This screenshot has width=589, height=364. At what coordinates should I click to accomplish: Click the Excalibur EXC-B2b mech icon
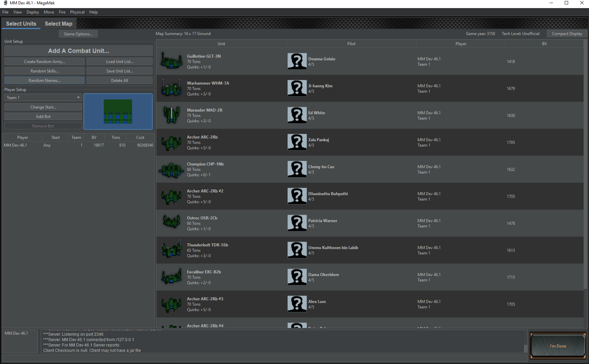(x=171, y=277)
